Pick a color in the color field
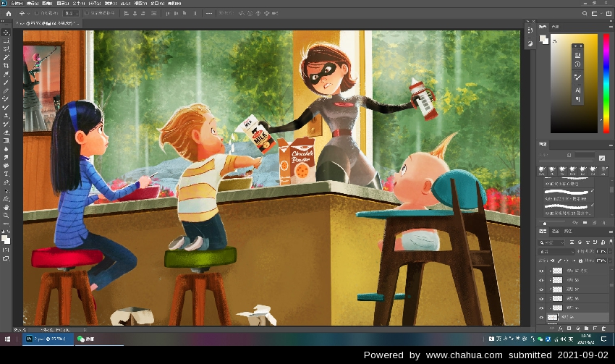The height and width of the screenshot is (364, 615). pos(574,83)
